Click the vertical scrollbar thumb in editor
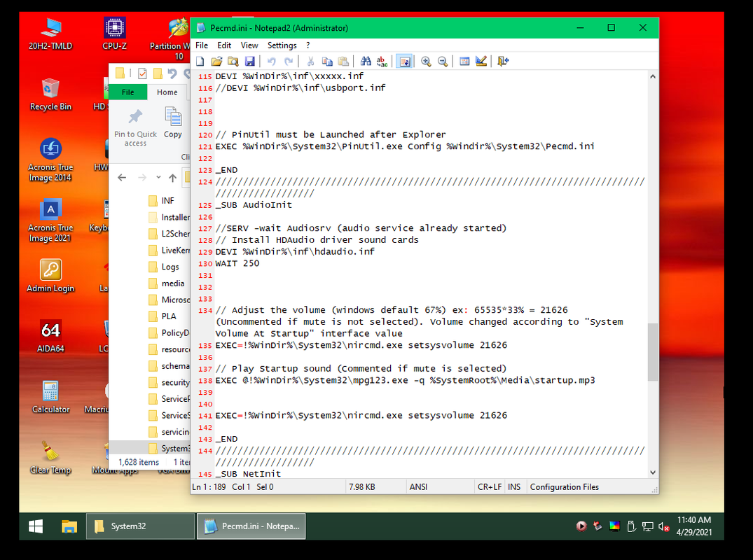753x560 pixels. click(x=653, y=352)
